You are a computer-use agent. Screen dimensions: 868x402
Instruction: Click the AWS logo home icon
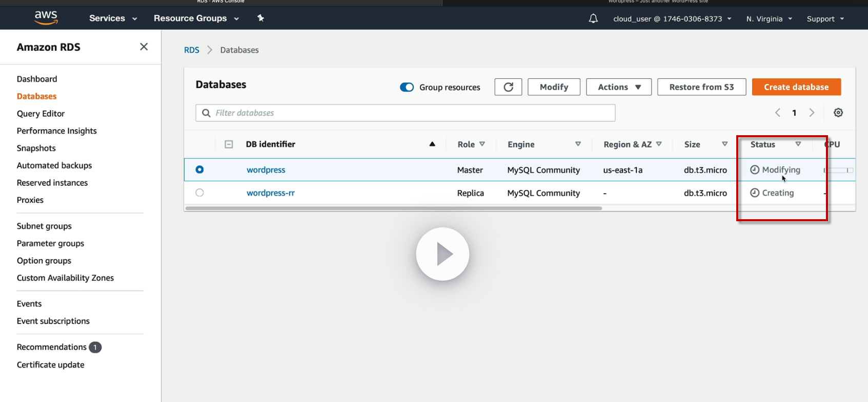click(46, 17)
